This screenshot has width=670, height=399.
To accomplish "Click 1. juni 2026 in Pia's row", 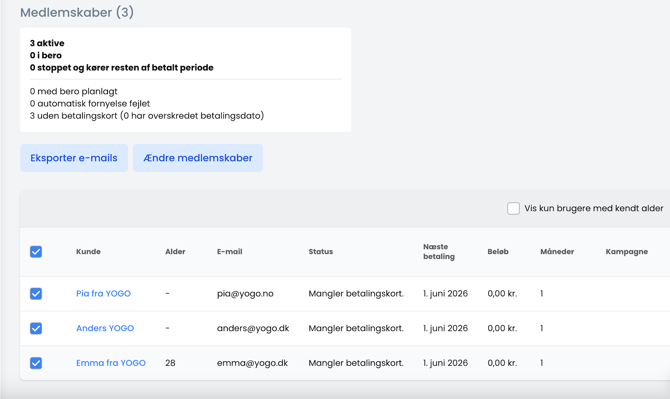I will (445, 293).
